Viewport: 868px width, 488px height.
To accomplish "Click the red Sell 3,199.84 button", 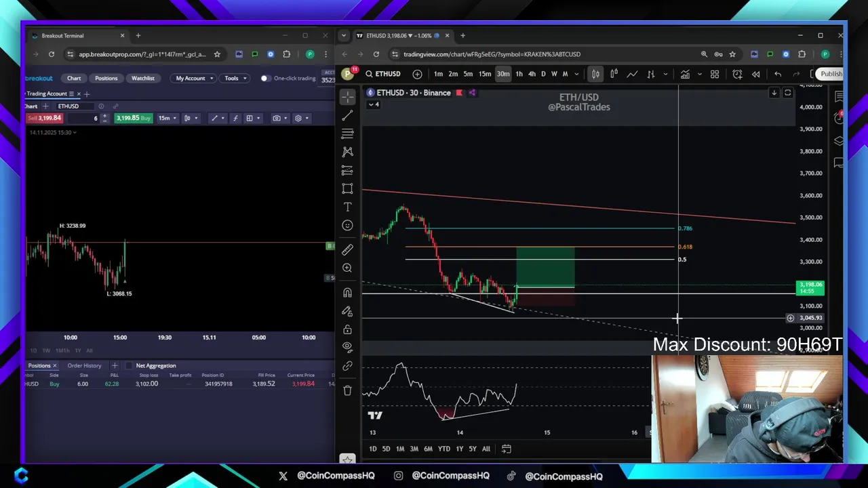I will [44, 118].
